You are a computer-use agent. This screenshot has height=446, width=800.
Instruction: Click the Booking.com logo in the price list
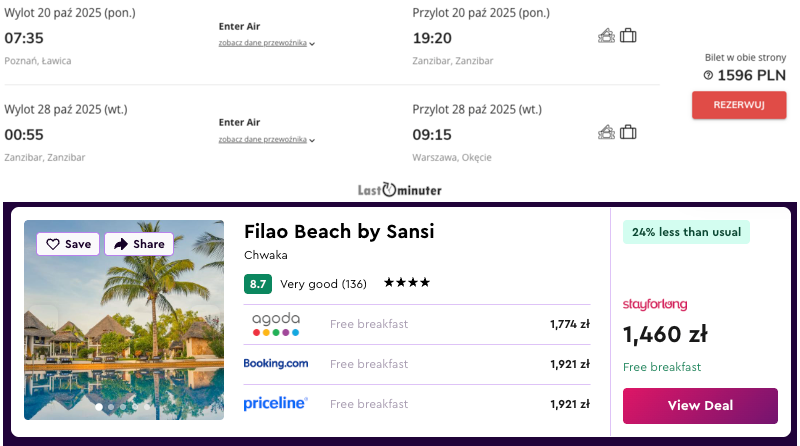(x=276, y=364)
